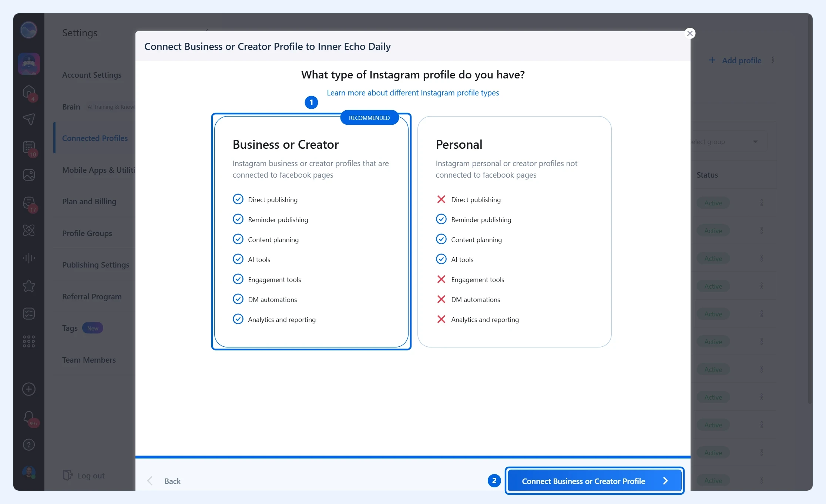
Task: Open the star reviews icon in sidebar
Action: pos(29,286)
